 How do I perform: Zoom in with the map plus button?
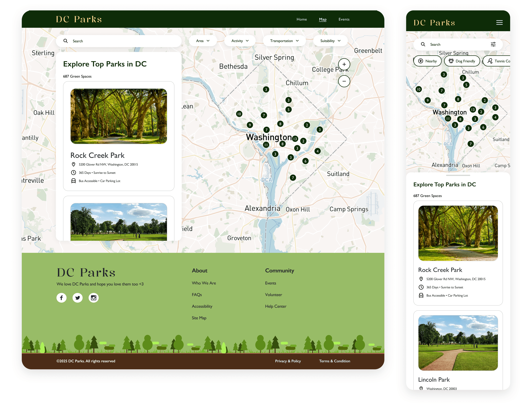point(344,64)
